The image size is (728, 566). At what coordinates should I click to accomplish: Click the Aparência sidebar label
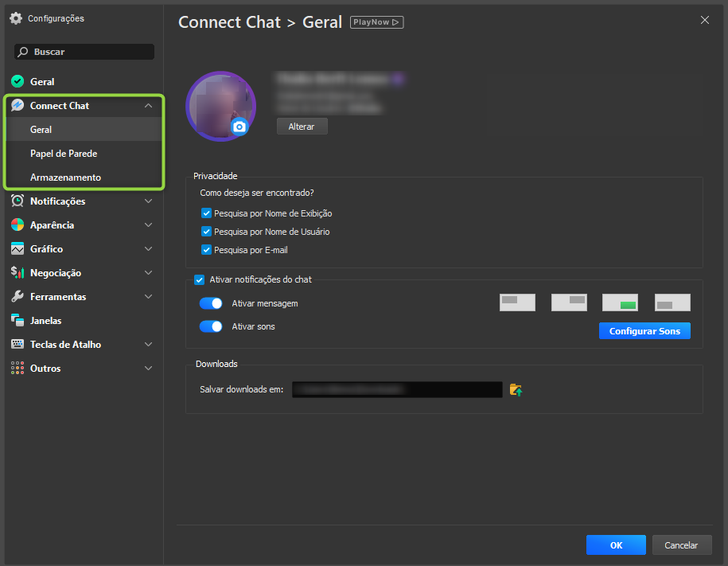pos(52,225)
